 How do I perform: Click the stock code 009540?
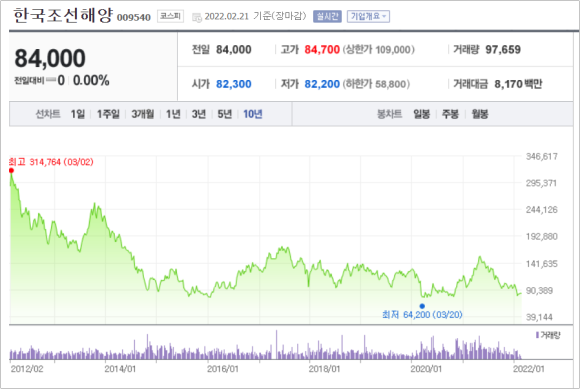[134, 17]
